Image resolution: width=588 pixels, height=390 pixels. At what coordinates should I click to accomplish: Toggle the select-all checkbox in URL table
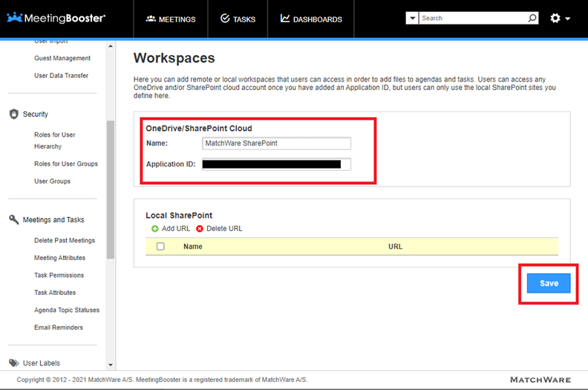pyautogui.click(x=160, y=247)
